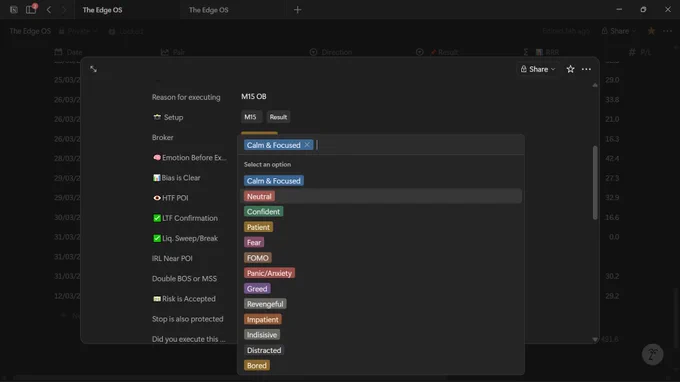The height and width of the screenshot is (382, 680).
Task: Open the Emotion Before Ex... property
Action: 190,157
